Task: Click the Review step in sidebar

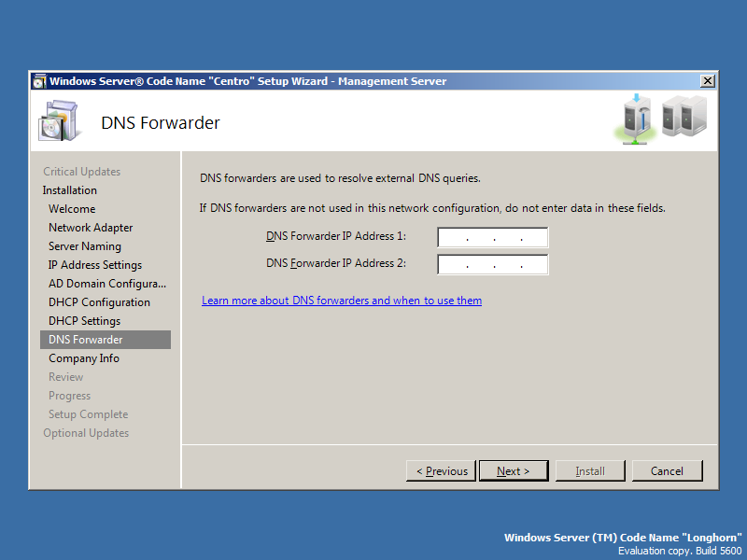Action: tap(65, 377)
